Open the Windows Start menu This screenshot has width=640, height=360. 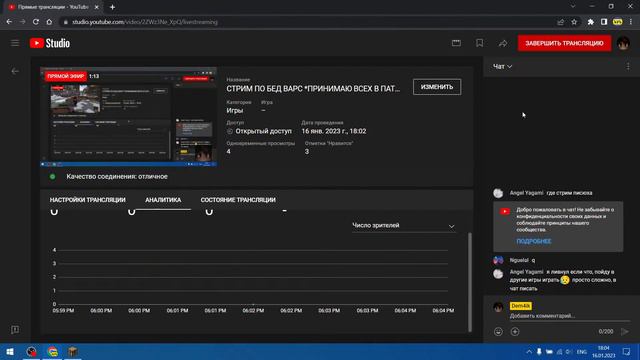10,352
